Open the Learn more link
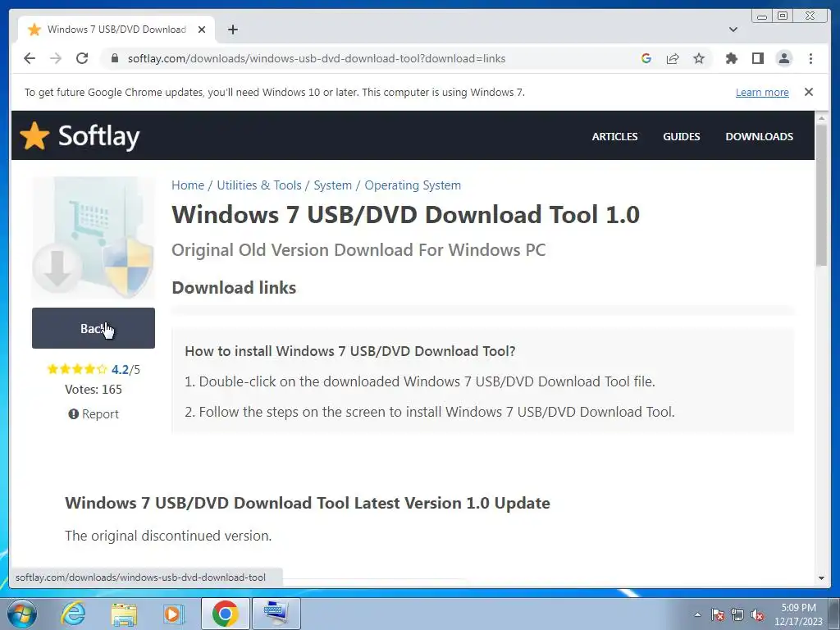The width and height of the screenshot is (840, 630). [762, 92]
